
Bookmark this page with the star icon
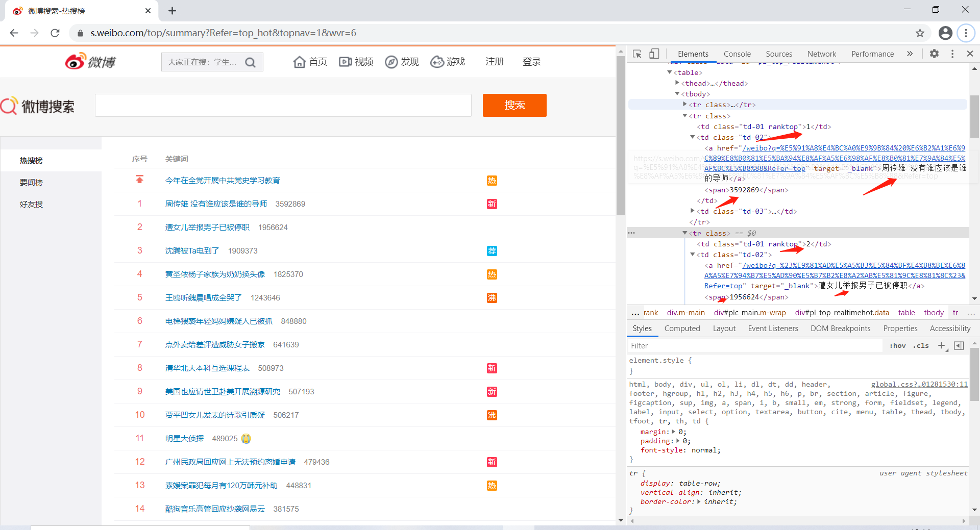tap(920, 33)
